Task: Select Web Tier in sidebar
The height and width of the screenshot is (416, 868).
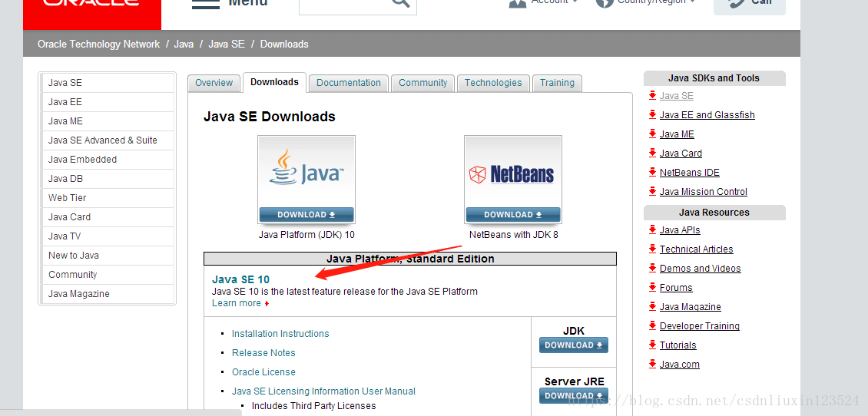Action: (x=108, y=198)
